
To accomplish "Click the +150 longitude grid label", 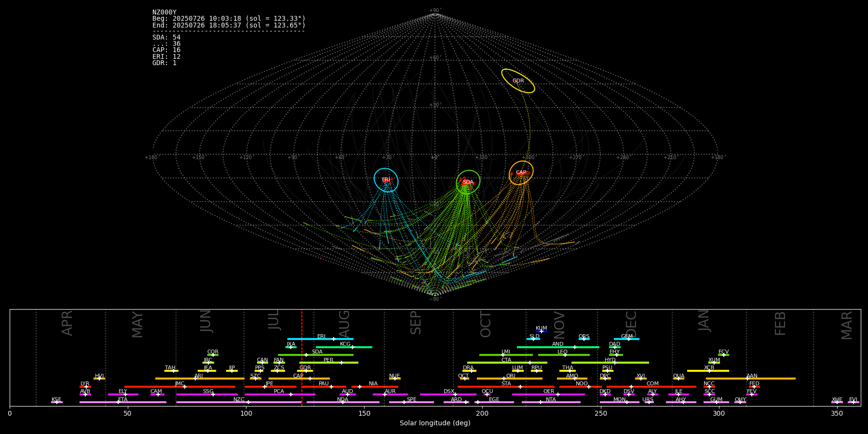I will pos(198,157).
